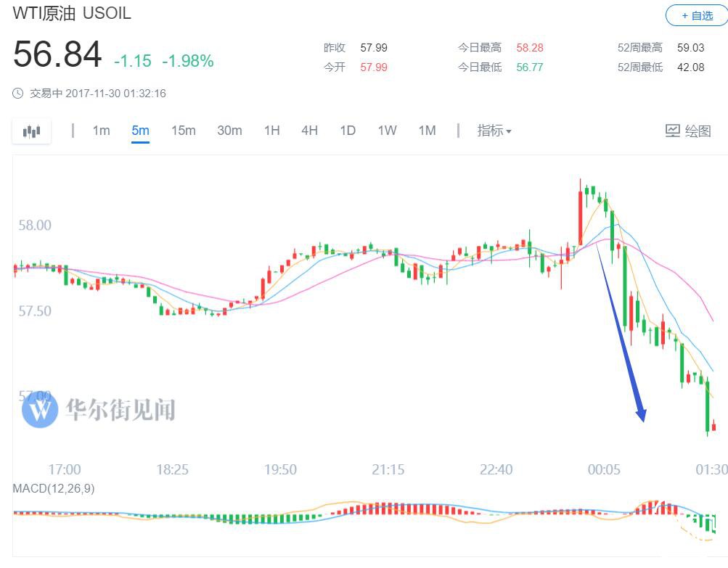Switch to the 1W weekly timeframe
This screenshot has height=568, width=728.
387,131
